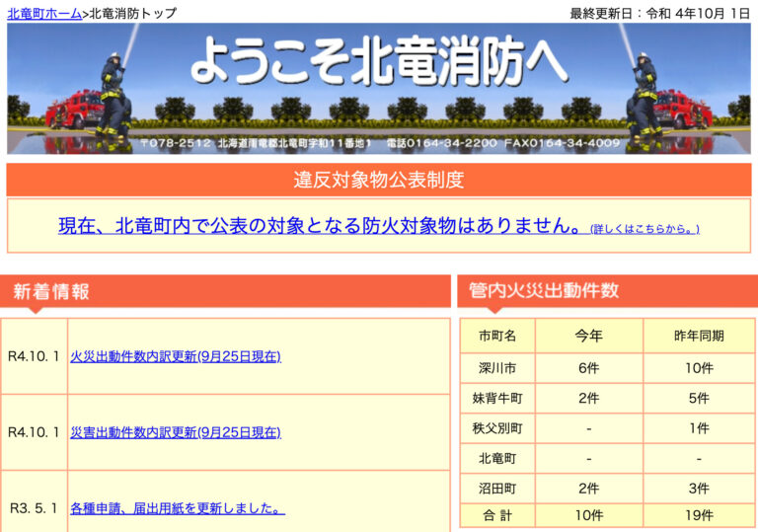Select the 深川市 row in fire table
The height and width of the screenshot is (532, 758).
coord(497,367)
